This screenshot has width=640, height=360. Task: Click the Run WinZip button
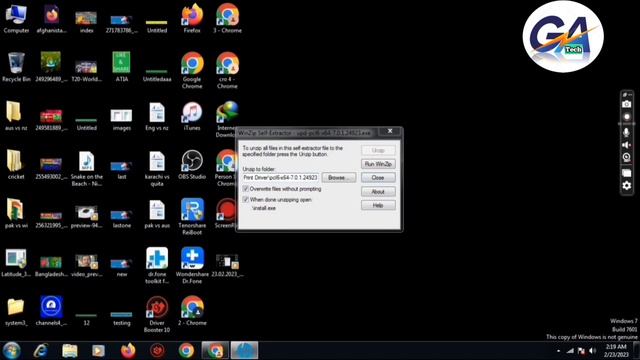tap(378, 164)
